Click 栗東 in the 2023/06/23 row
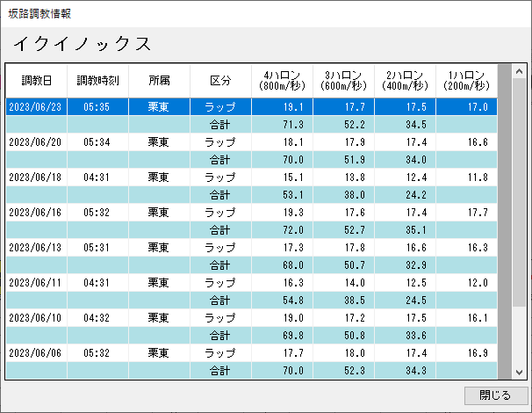 (159, 107)
